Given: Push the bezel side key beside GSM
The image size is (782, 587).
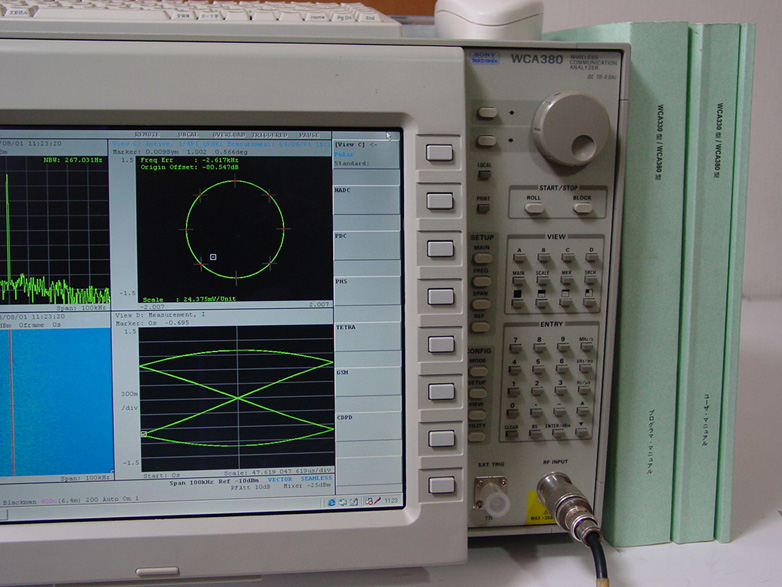Looking at the screenshot, I should pos(441,391).
